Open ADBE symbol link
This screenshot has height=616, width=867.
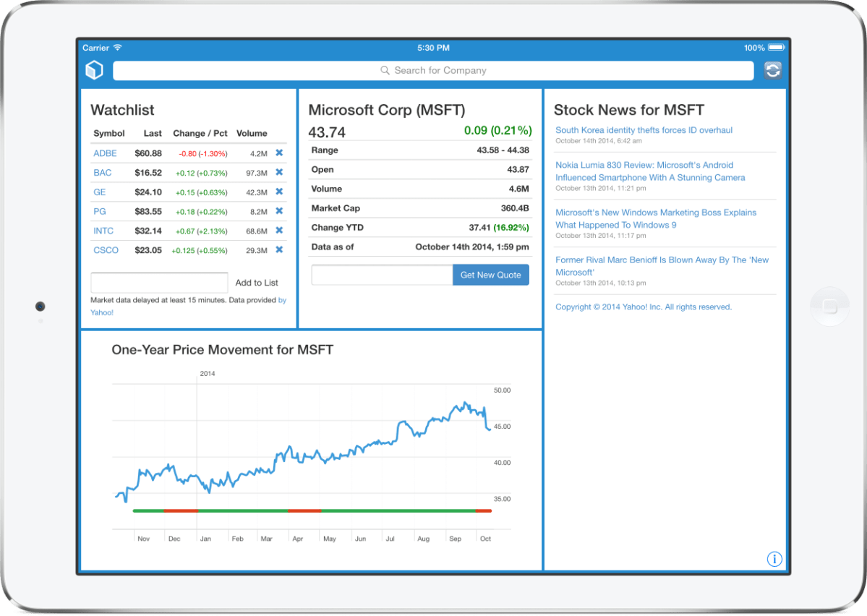tap(105, 153)
